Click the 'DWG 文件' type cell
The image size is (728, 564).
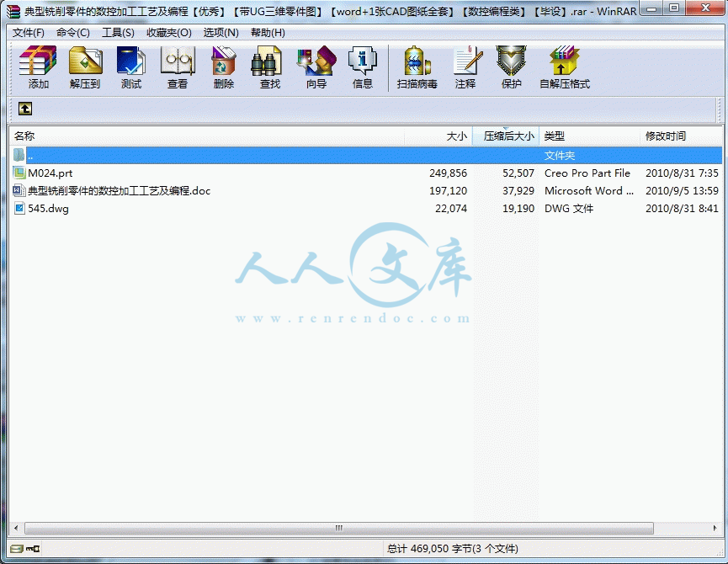click(569, 209)
